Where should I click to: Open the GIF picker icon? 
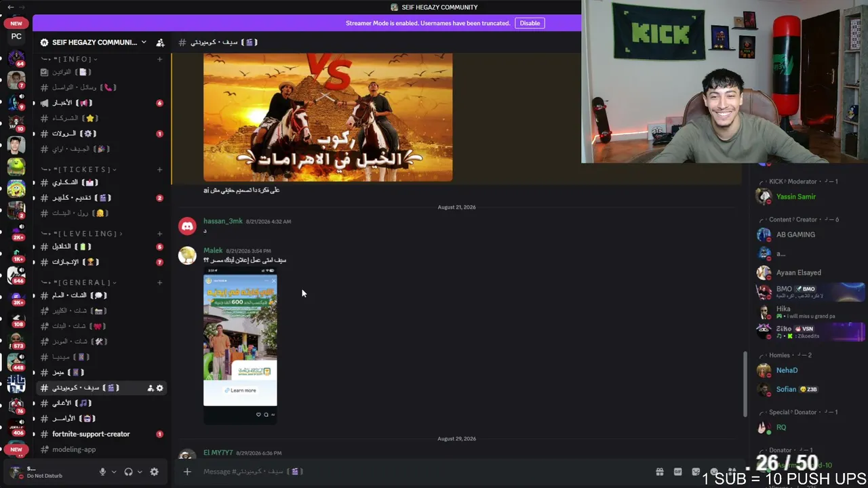point(677,472)
